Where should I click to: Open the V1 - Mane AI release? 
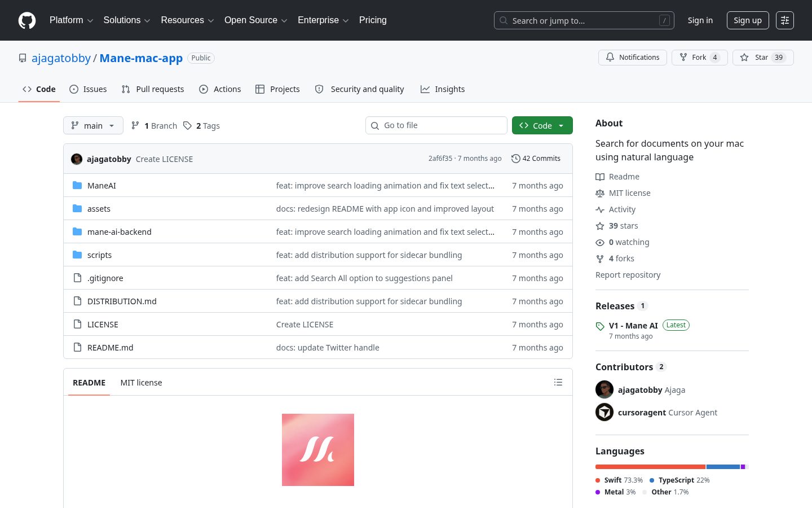(x=633, y=326)
